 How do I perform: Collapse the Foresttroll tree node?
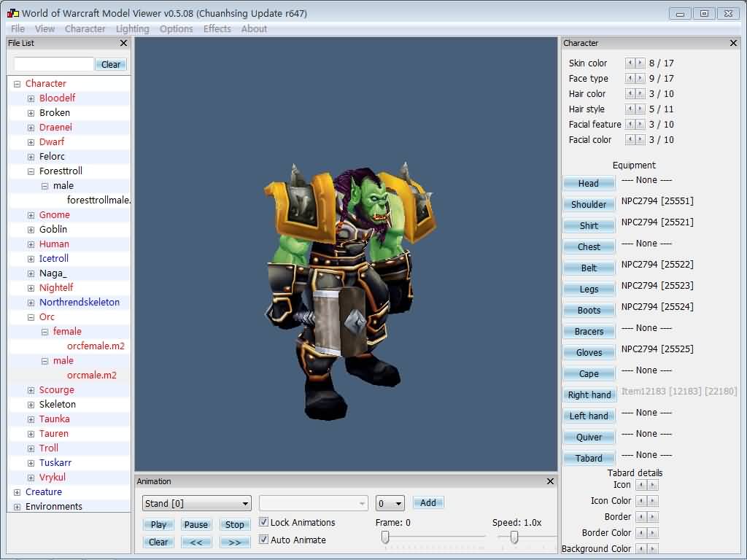(x=31, y=171)
